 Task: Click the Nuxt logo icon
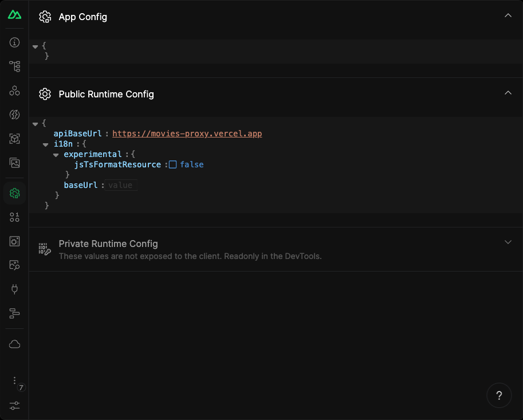pyautogui.click(x=14, y=15)
